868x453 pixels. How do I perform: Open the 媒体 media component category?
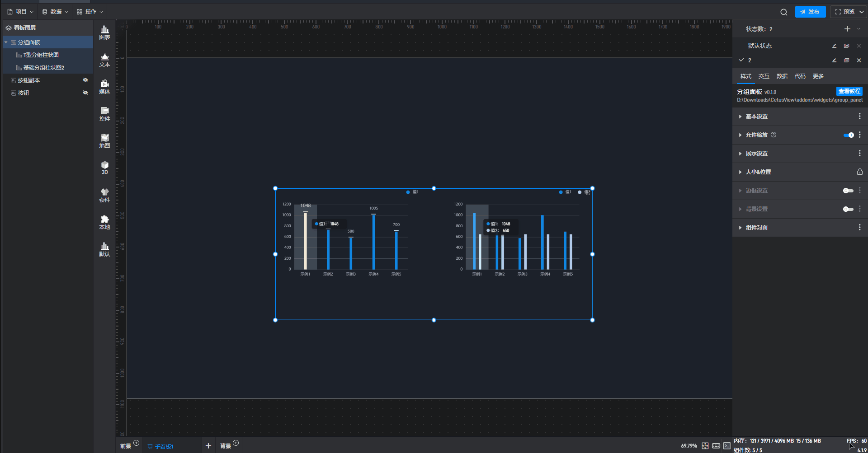click(x=104, y=87)
